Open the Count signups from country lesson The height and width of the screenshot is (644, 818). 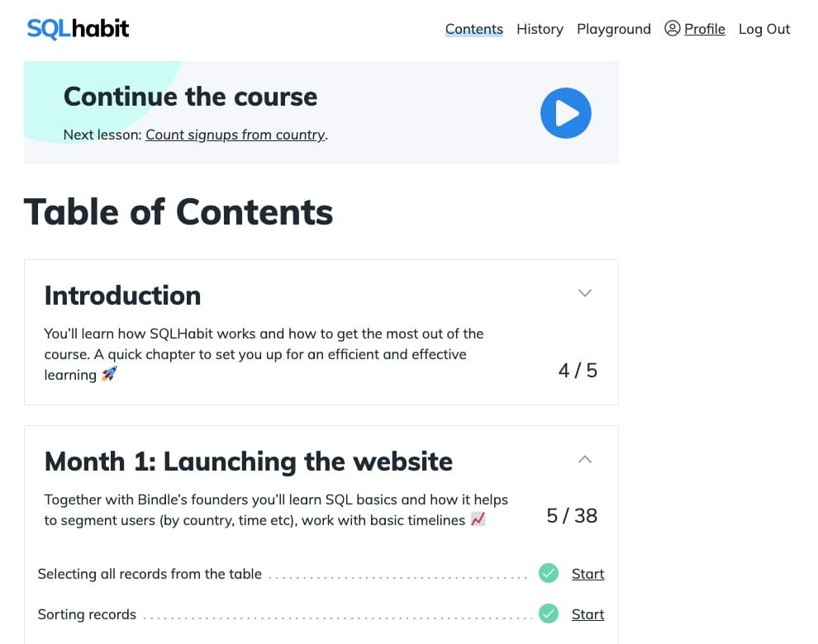235,135
